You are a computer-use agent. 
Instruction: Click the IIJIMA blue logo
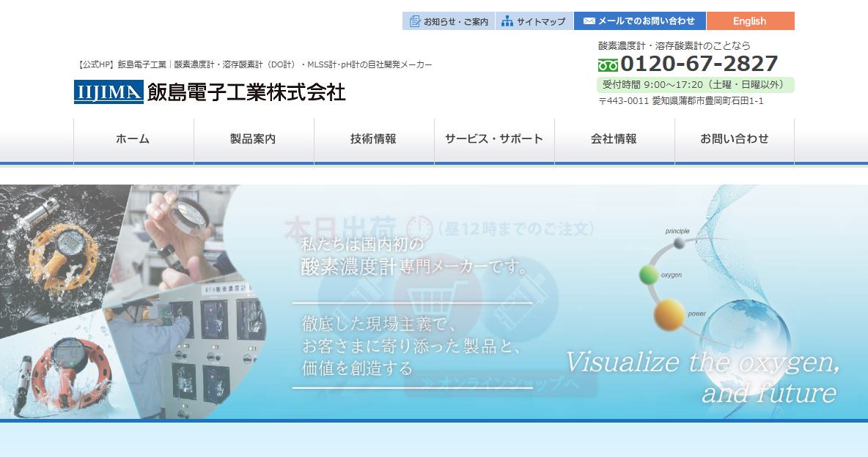(x=108, y=92)
